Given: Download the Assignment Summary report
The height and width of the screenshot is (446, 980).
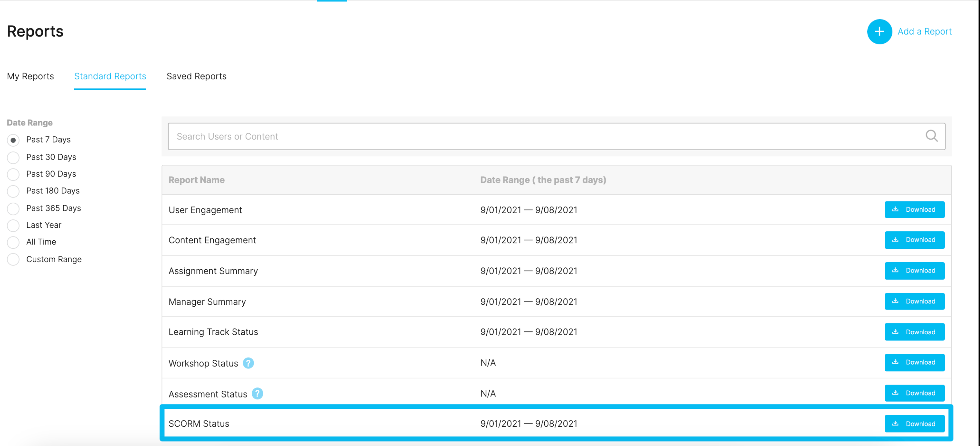Looking at the screenshot, I should pos(914,271).
